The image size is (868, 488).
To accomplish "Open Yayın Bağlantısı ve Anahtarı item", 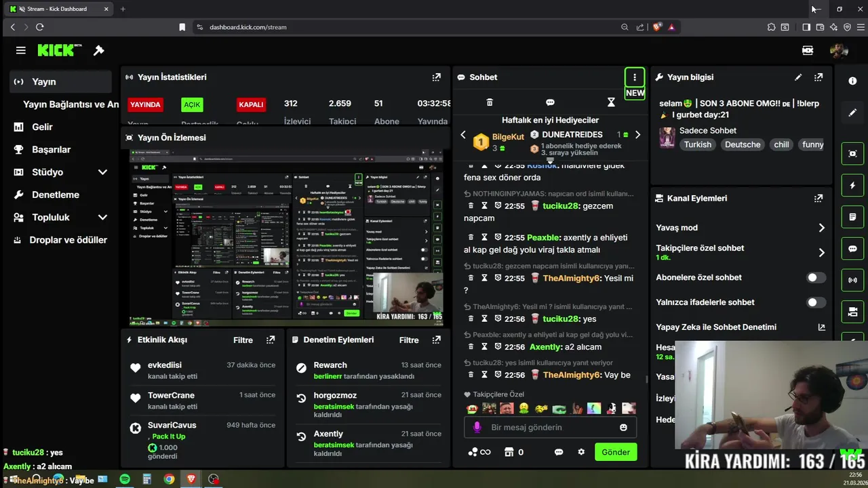I will point(71,104).
